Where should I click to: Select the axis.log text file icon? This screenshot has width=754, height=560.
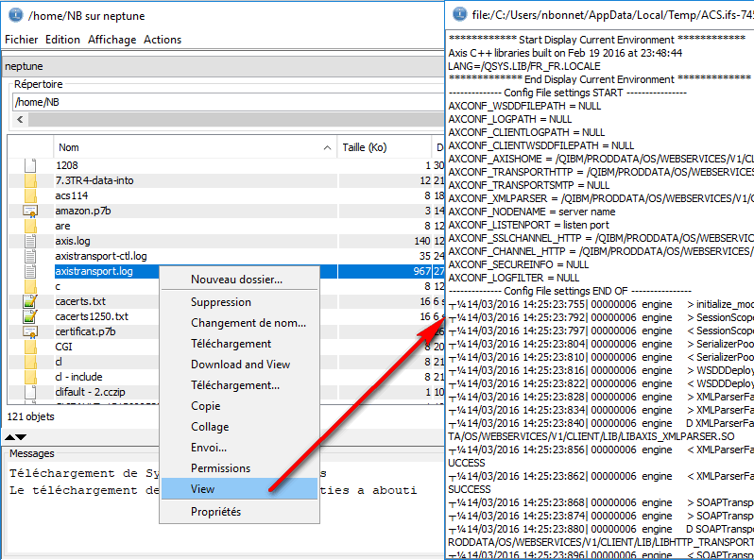pos(30,241)
